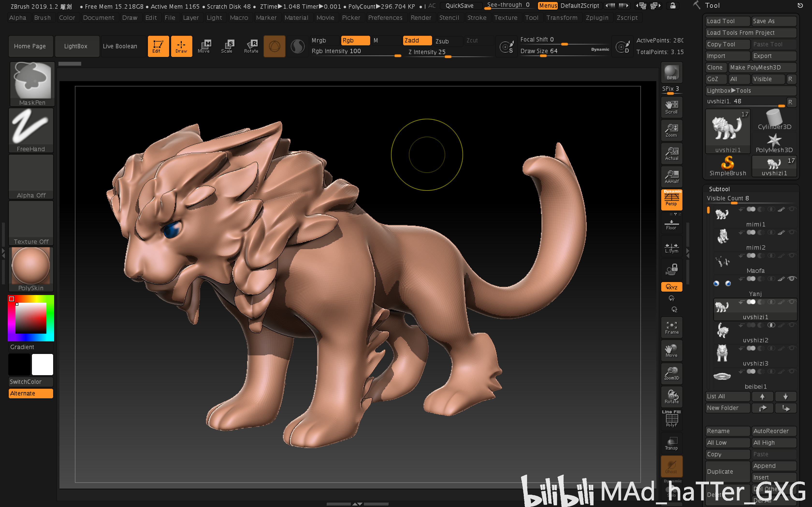
Task: Select the Draw tool in toolbar
Action: click(x=181, y=46)
